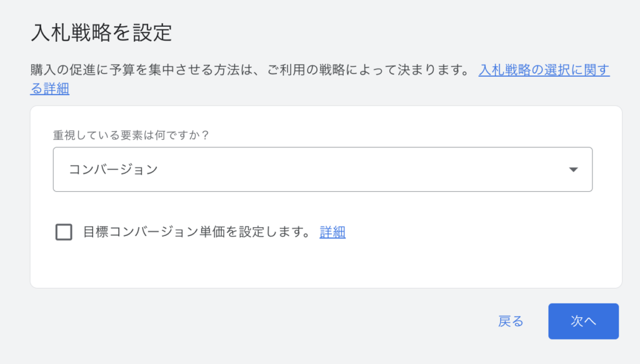Viewport: 640px width, 364px height.
Task: Click the 重視している要素は何ですか？ label
Action: point(139,135)
